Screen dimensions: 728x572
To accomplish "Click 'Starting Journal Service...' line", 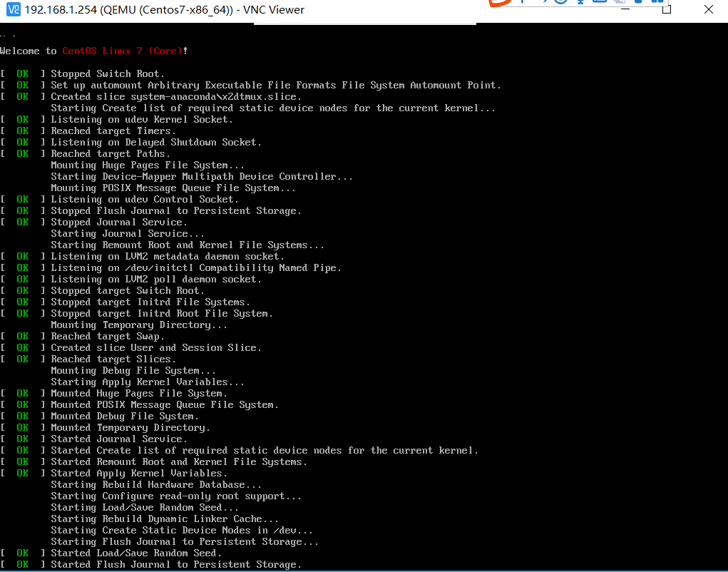I will (x=128, y=233).
